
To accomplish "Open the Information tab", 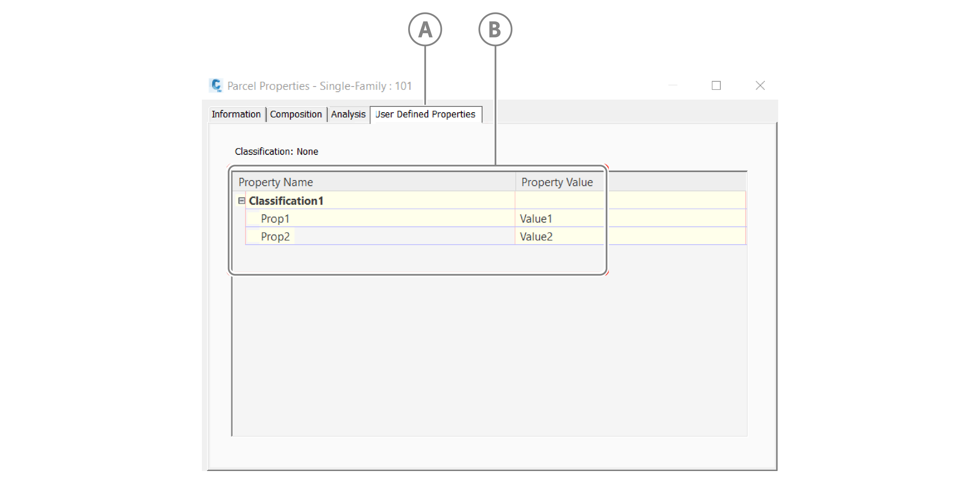I will [x=236, y=114].
